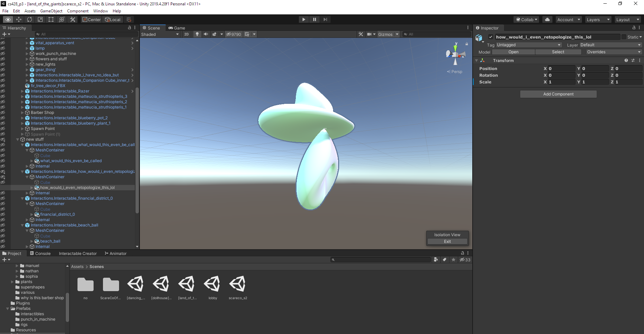Open scene camera settings icon
This screenshot has height=334, width=644.
click(369, 34)
